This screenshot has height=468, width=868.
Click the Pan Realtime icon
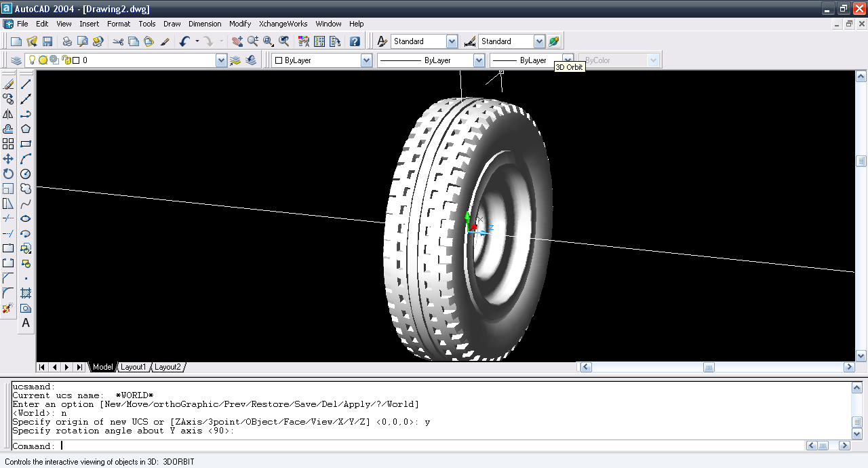click(x=237, y=41)
